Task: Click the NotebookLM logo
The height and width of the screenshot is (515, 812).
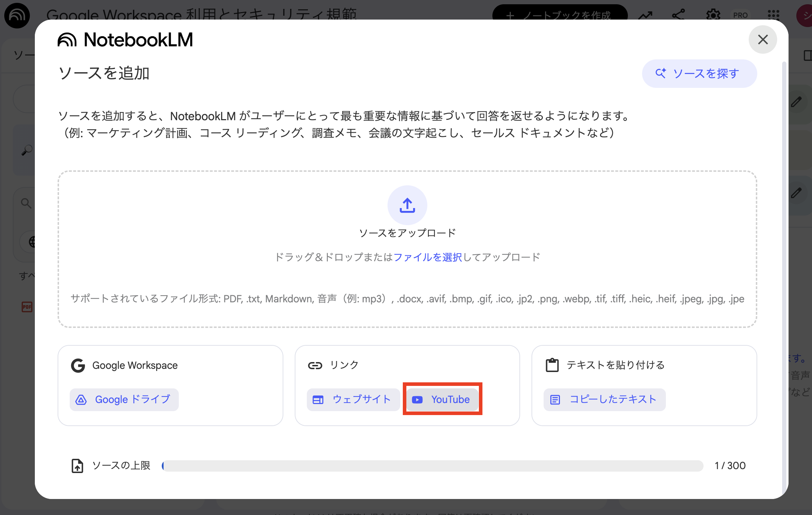Action: (x=125, y=39)
